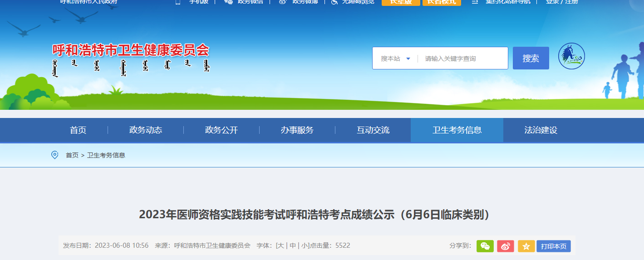Click the click count 5522

[x=343, y=245]
